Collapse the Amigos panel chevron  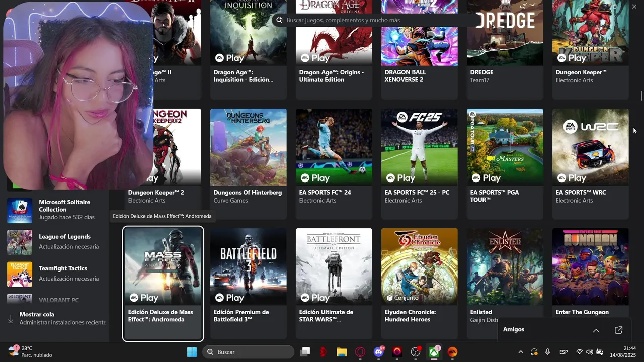pos(596,330)
